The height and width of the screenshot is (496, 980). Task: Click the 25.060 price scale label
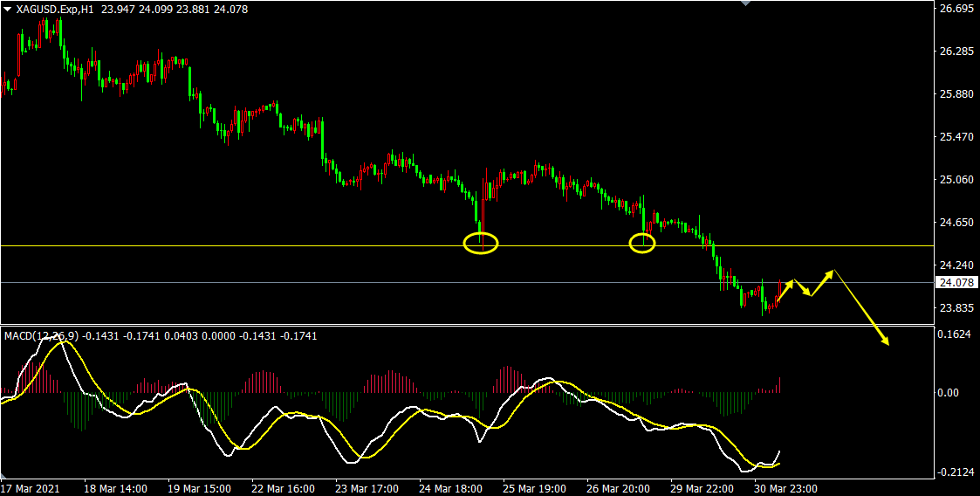click(955, 180)
